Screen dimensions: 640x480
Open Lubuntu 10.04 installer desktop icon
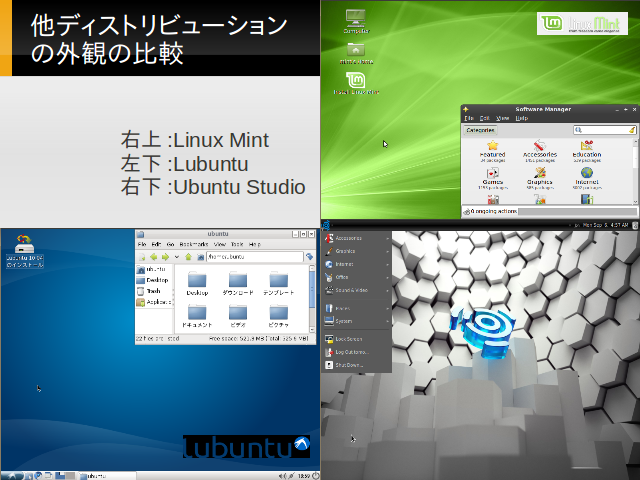24,251
